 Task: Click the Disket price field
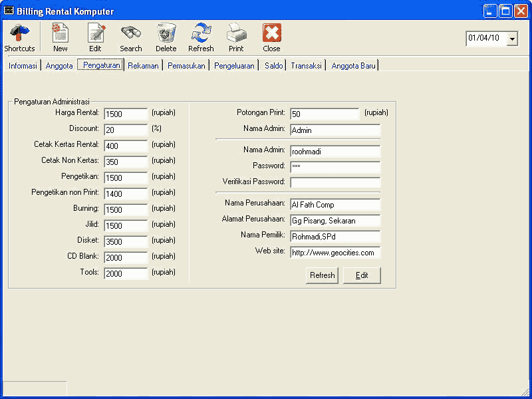pos(126,241)
